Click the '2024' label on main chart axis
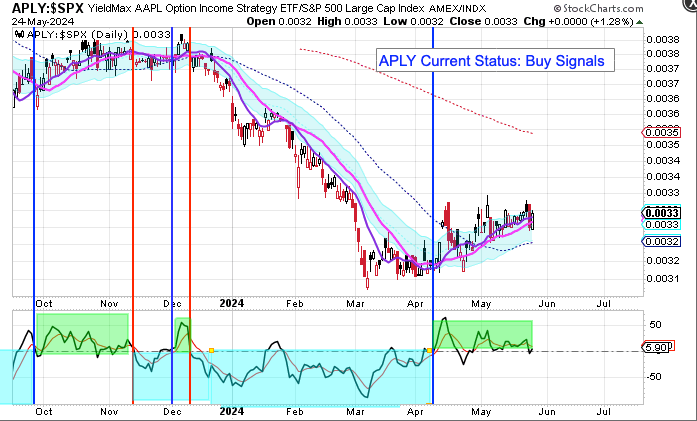 click(232, 301)
